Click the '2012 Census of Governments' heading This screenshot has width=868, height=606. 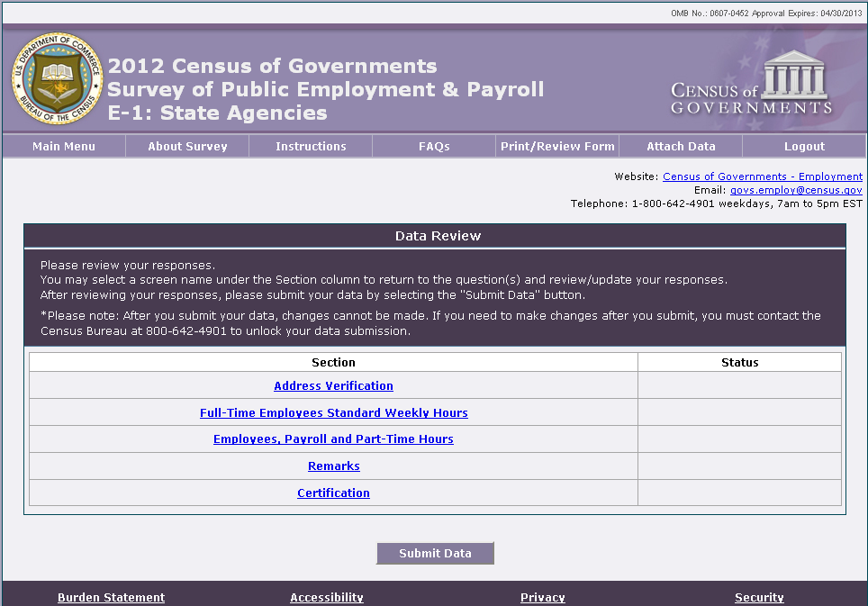[272, 66]
